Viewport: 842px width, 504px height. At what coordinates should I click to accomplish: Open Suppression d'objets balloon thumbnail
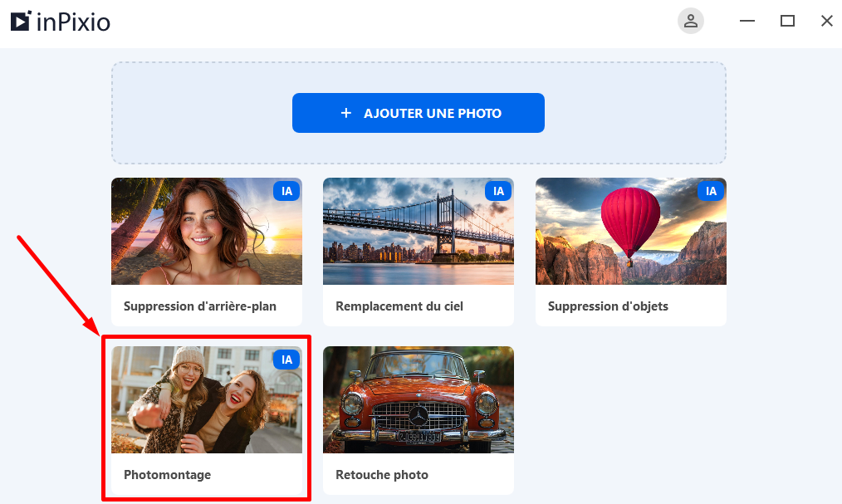point(631,232)
